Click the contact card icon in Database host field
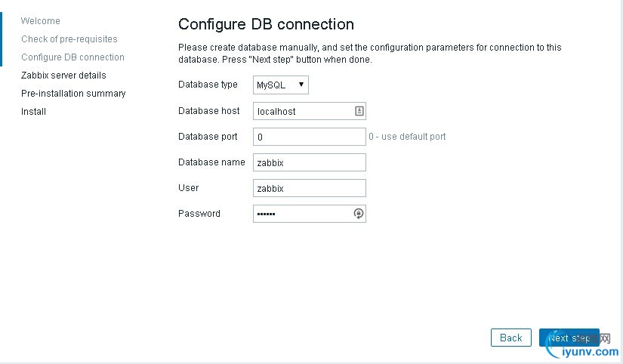 coord(359,111)
